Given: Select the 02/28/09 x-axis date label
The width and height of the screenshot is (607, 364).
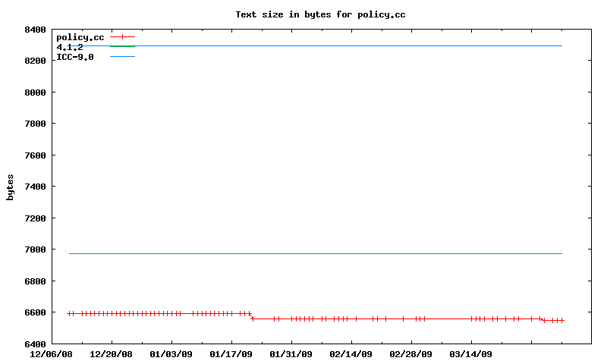Looking at the screenshot, I should (410, 354).
